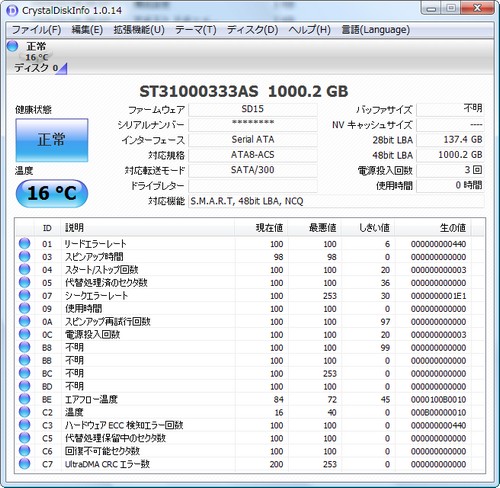Click status orb for B8 不明 row
500x488 pixels.
[x=24, y=347]
